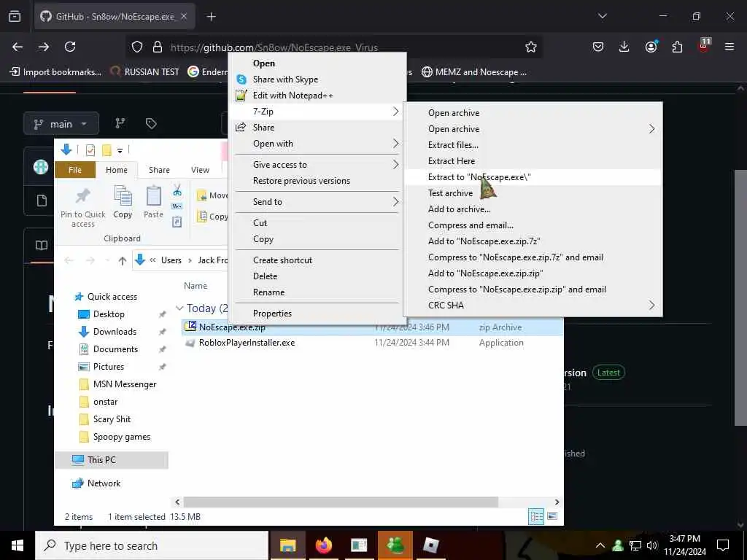Reload the GitHub page

[x=70, y=47]
